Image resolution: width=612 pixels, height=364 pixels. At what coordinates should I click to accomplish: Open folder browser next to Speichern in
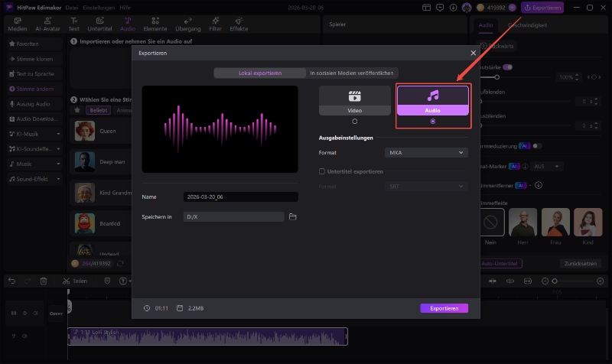[x=293, y=217]
